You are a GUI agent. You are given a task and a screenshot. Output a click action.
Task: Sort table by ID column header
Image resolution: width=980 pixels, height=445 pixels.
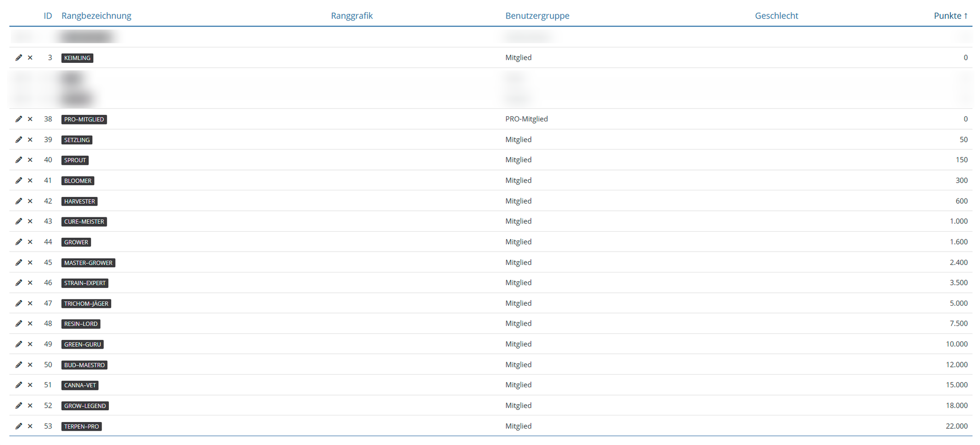coord(47,16)
